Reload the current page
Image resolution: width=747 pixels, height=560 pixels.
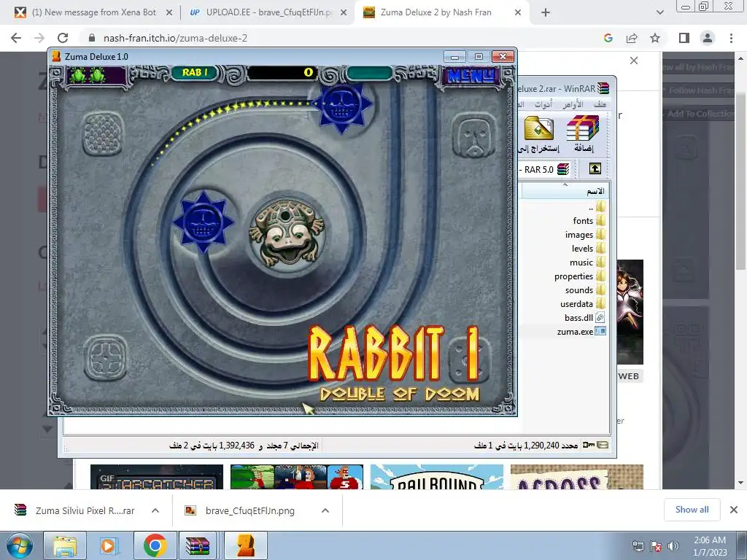pyautogui.click(x=63, y=38)
